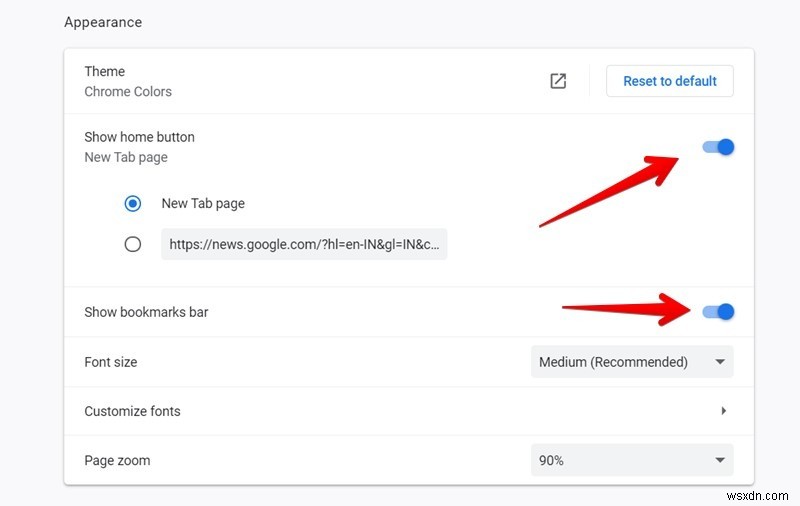This screenshot has height=506, width=800.
Task: Open the Chrome theme external link icon
Action: point(558,81)
